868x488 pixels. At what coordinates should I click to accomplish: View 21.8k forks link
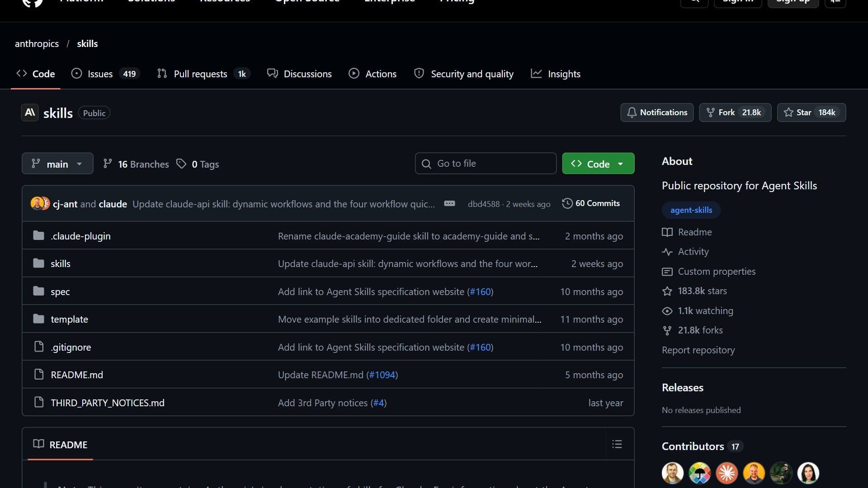point(692,330)
